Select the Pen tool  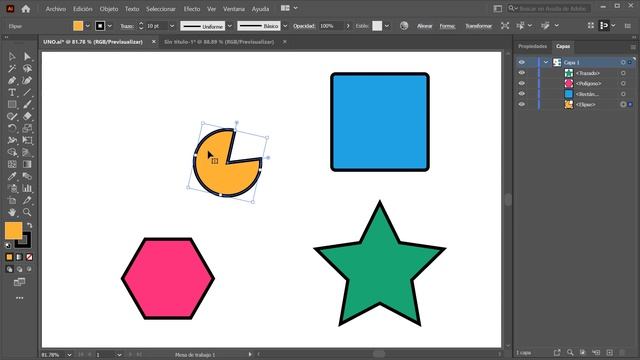12,80
